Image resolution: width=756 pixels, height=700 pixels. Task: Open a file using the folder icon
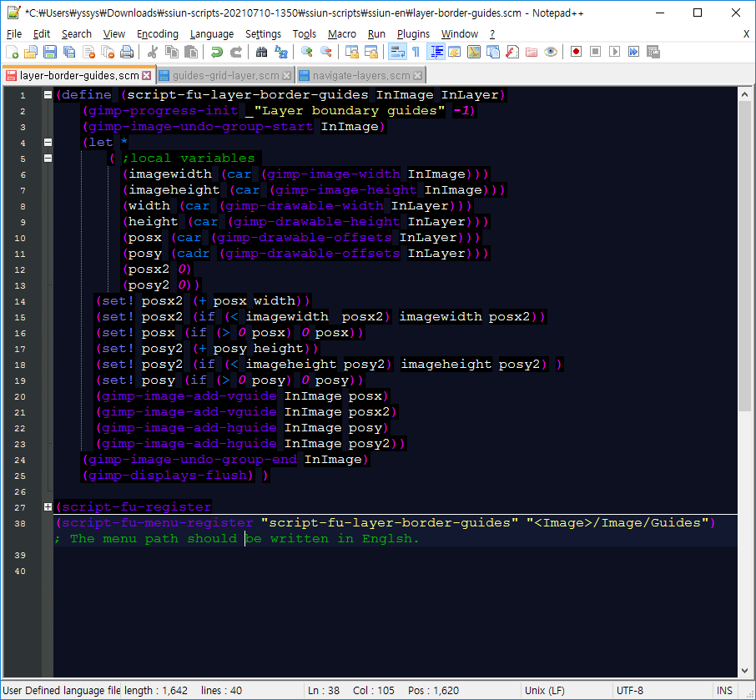click(31, 52)
